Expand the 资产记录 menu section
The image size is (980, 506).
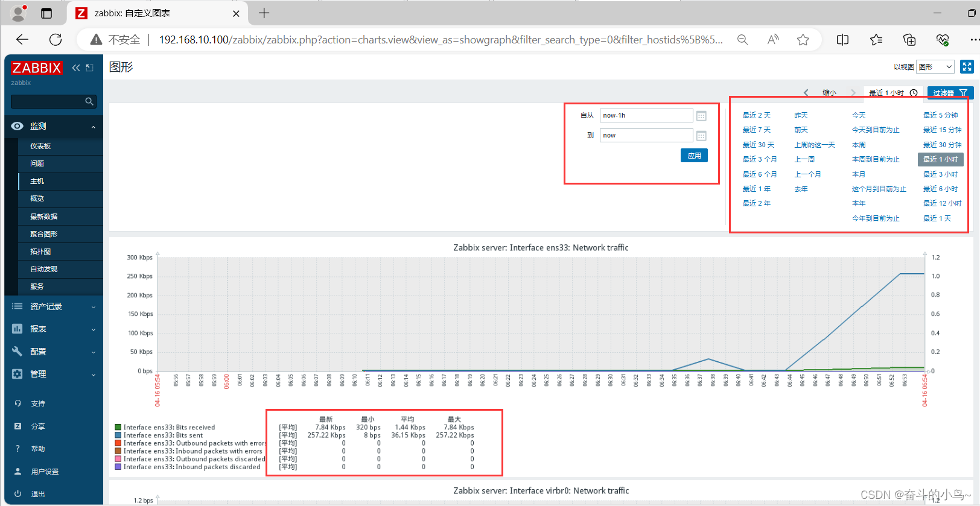click(54, 306)
